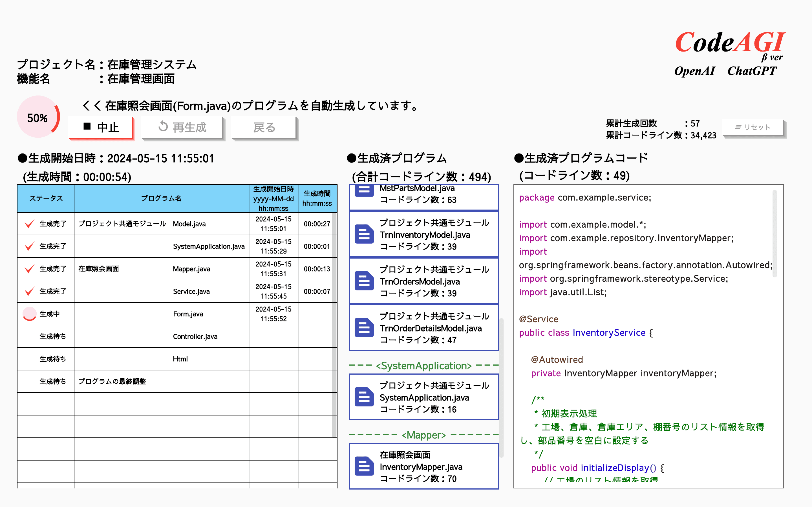Click file icon for TrnInventoryModel.java
The height and width of the screenshot is (507, 812).
pyautogui.click(x=364, y=234)
